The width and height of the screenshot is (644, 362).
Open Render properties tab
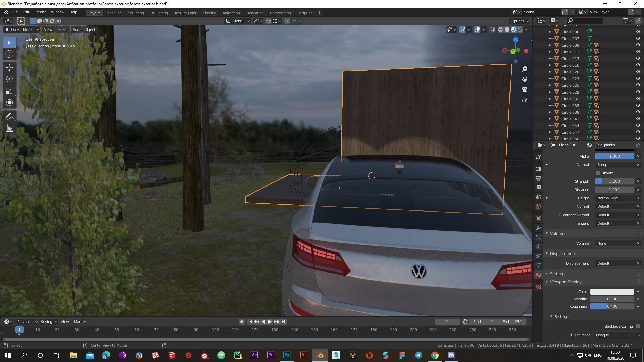click(538, 169)
